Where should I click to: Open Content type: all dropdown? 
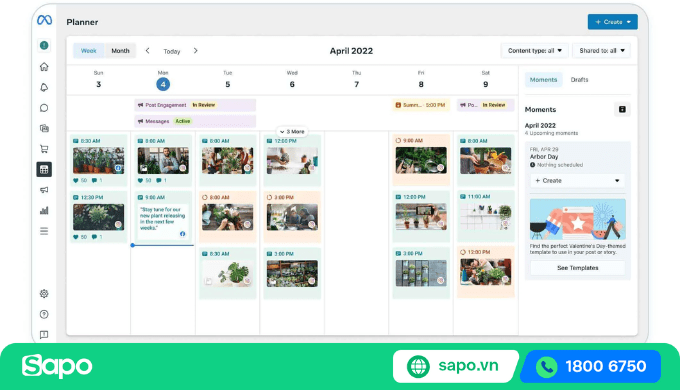tap(535, 51)
